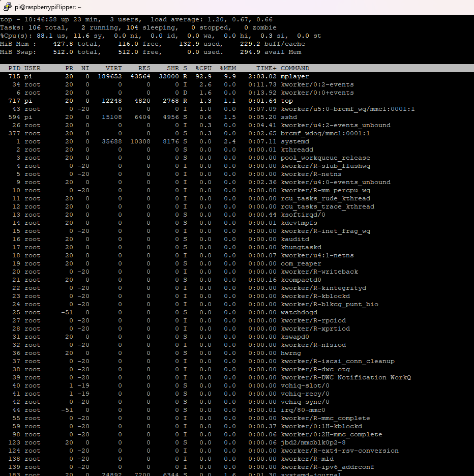This screenshot has width=474, height=476.
Task: Click the COMMAND column header
Action: [295, 68]
